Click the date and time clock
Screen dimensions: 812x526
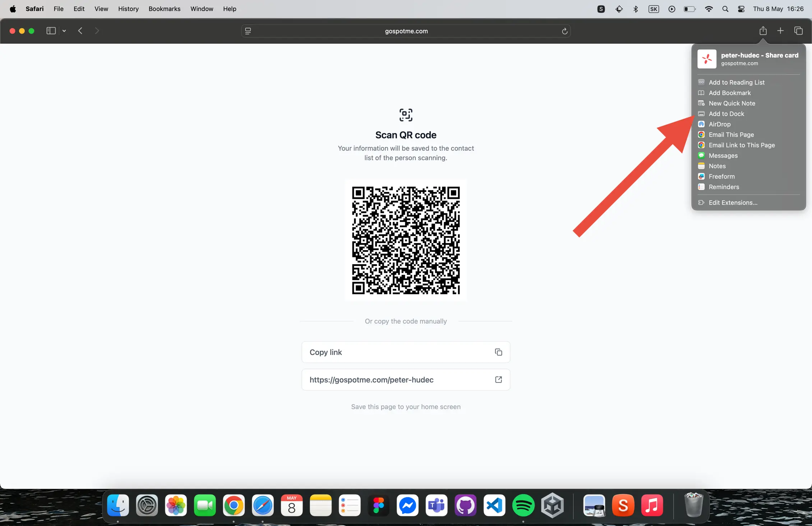tap(778, 9)
